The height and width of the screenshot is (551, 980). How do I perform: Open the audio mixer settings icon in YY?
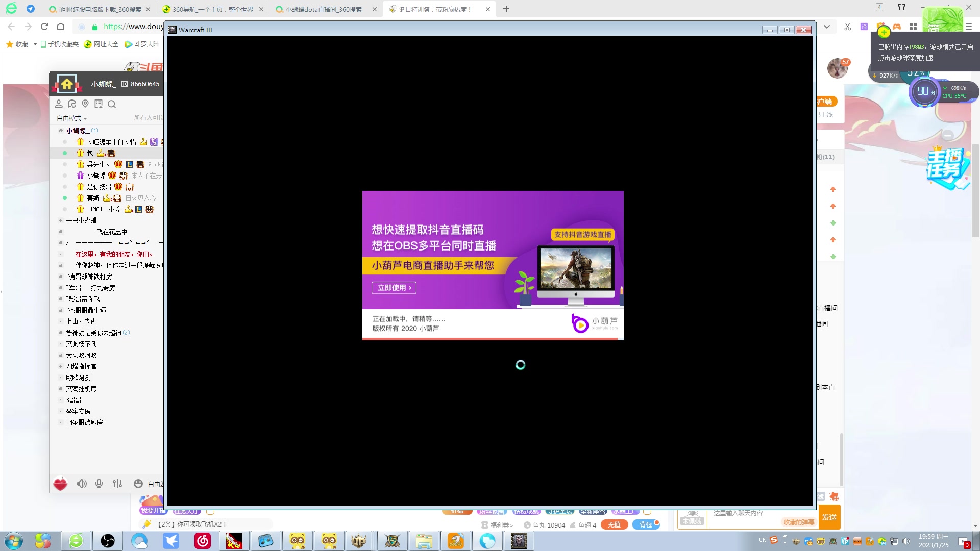click(117, 484)
